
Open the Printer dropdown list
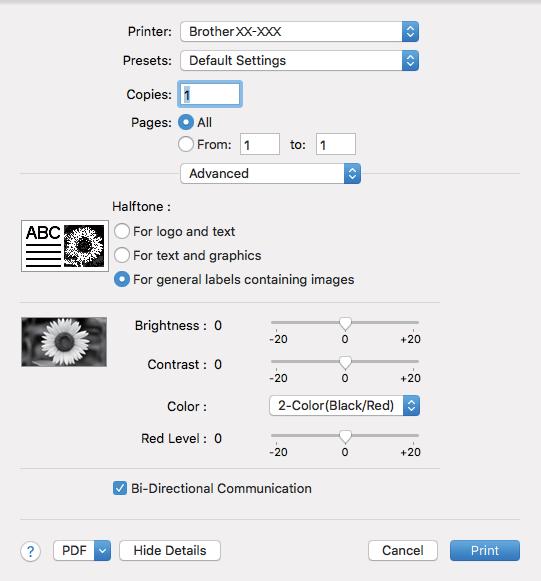point(299,31)
